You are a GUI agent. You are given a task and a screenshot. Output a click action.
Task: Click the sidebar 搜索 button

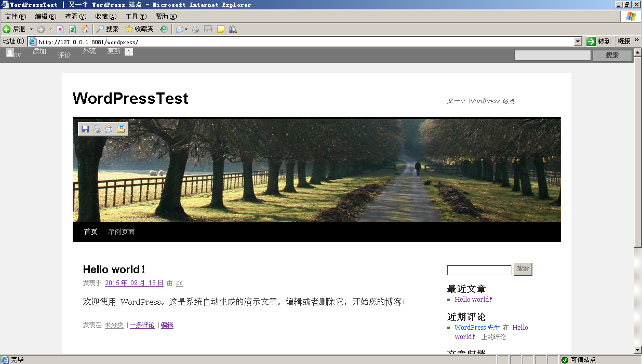[523, 269]
